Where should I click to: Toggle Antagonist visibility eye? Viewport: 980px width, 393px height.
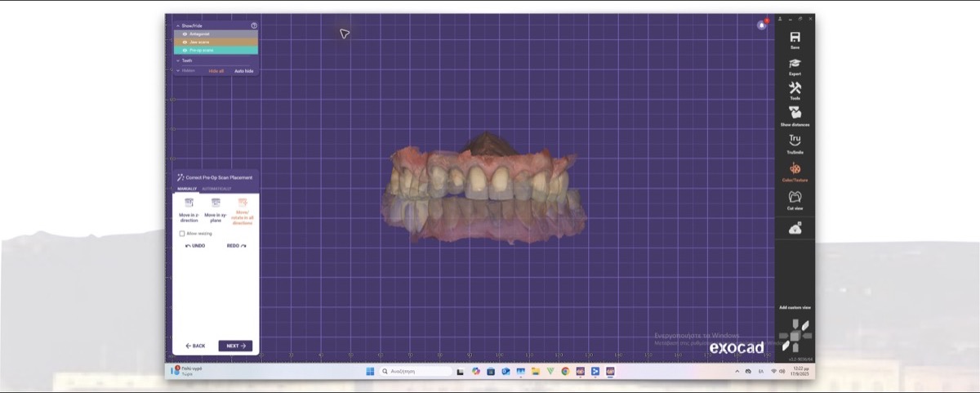185,34
